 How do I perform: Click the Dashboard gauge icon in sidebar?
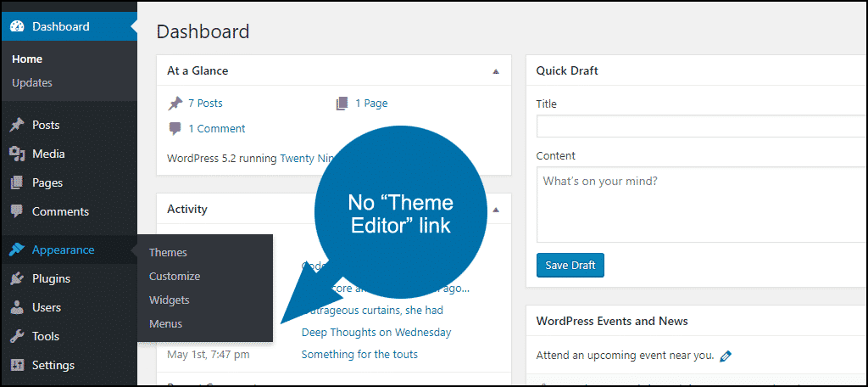(x=17, y=26)
